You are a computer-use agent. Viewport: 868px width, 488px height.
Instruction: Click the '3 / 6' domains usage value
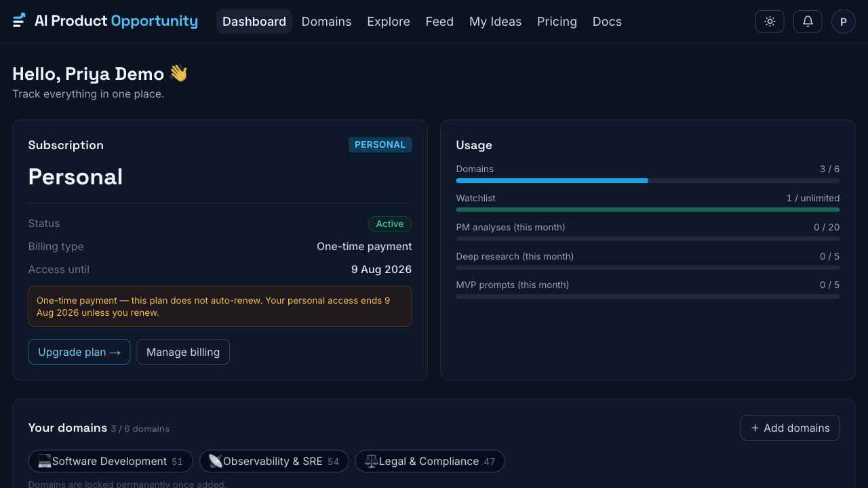coord(829,169)
